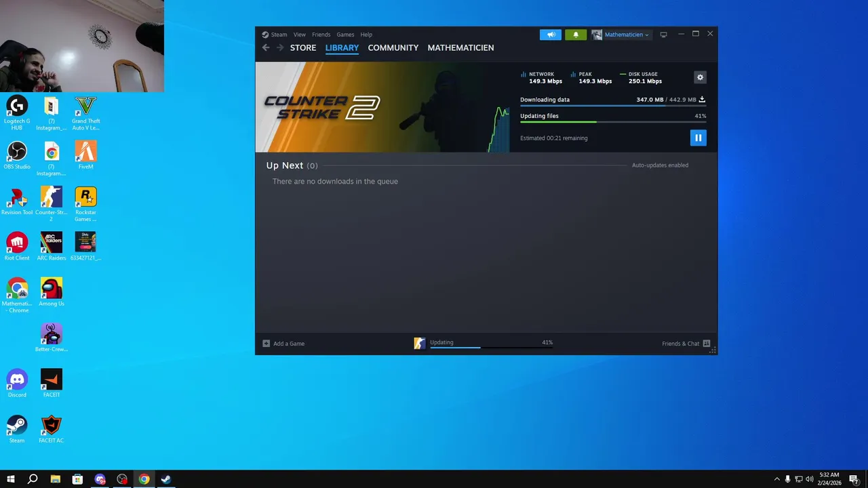The image size is (868, 488).
Task: Show hidden system tray icons
Action: coord(777,479)
